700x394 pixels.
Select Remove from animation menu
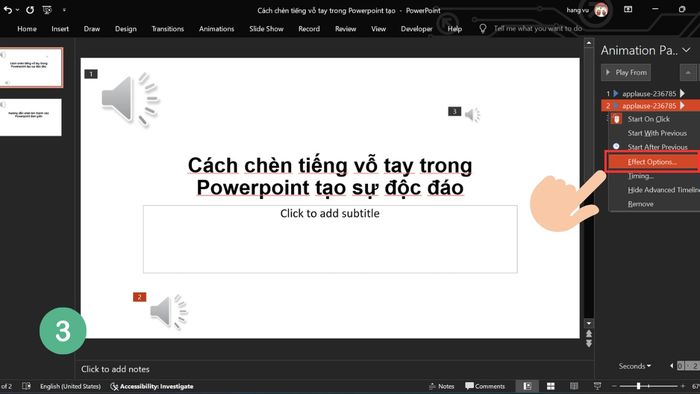[x=640, y=204]
